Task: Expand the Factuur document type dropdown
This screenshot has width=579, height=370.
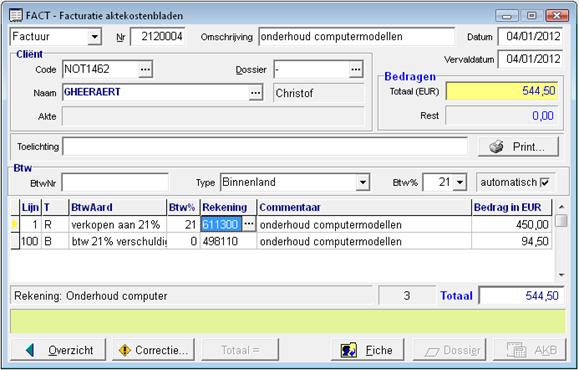Action: pyautogui.click(x=95, y=37)
